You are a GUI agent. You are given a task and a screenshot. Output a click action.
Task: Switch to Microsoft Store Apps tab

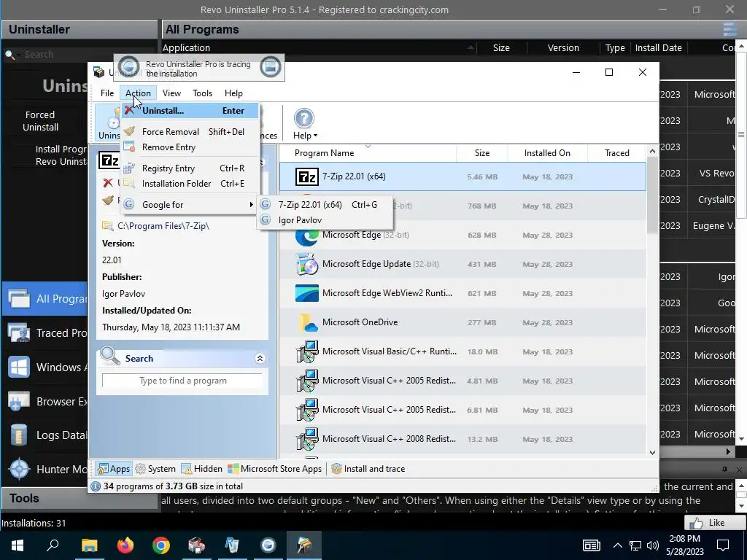[x=275, y=469]
